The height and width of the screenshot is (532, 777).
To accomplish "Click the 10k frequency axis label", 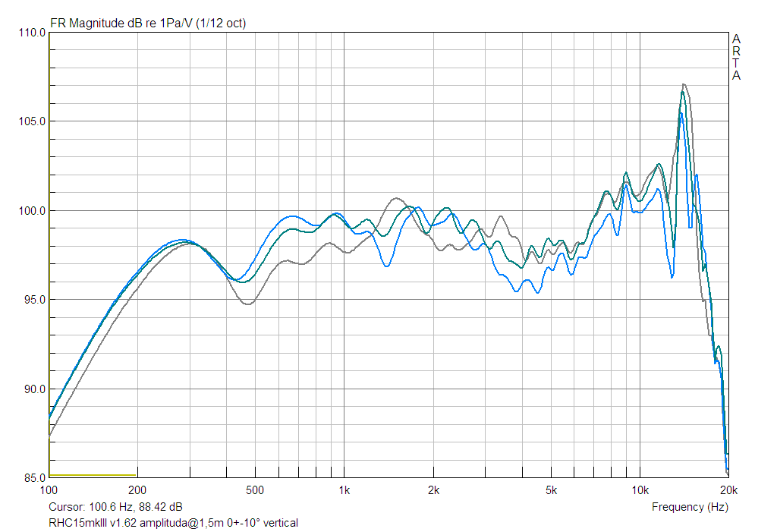I will click(x=640, y=490).
